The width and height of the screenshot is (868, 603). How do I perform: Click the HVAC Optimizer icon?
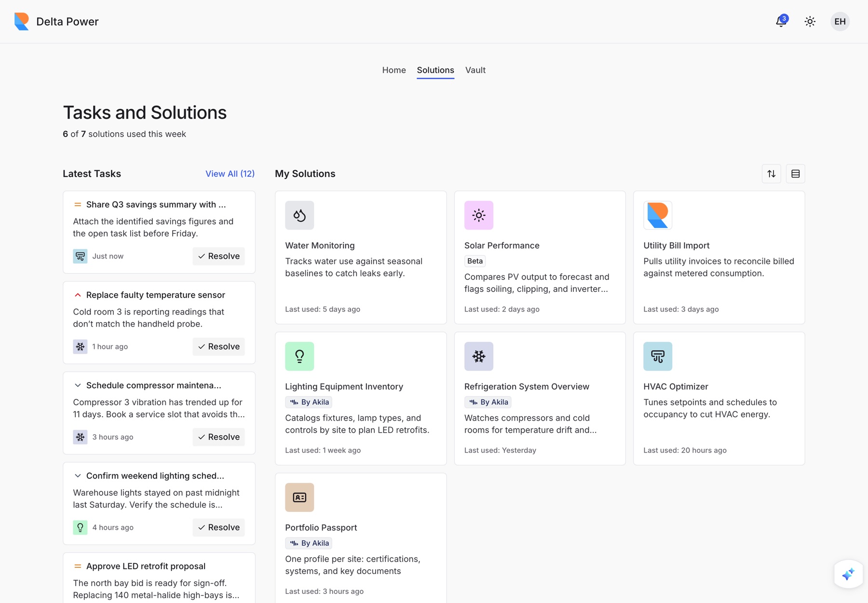pos(658,356)
